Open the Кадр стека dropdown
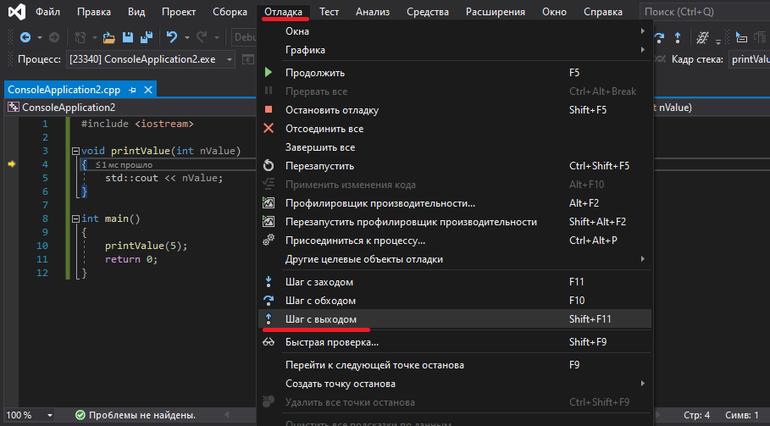This screenshot has height=426, width=770. (749, 59)
